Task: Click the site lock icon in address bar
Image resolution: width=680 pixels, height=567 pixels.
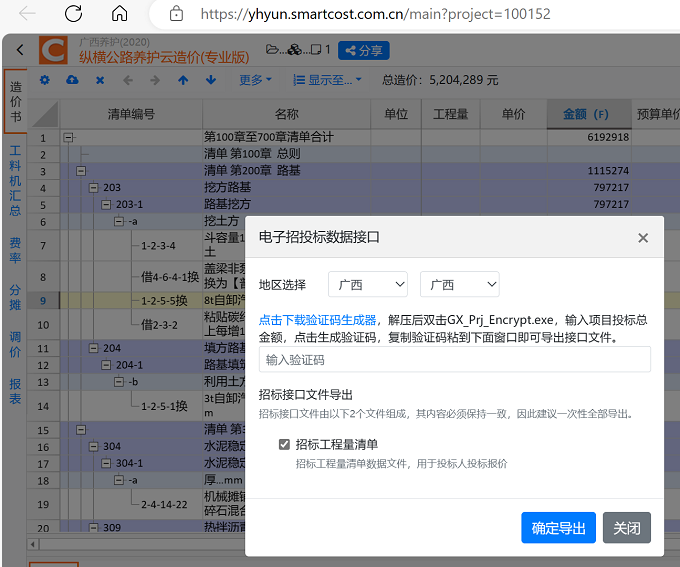Action: 176,14
